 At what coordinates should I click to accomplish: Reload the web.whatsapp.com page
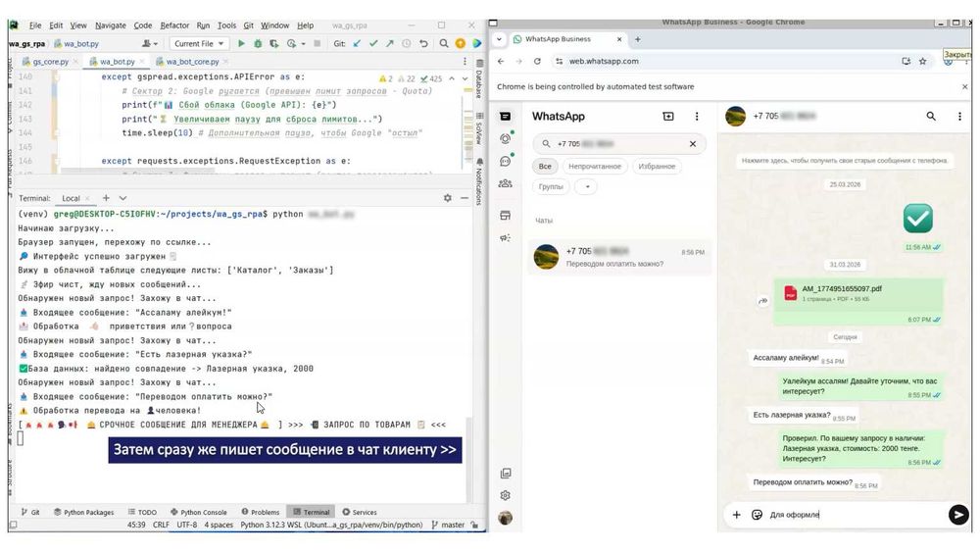tap(537, 61)
